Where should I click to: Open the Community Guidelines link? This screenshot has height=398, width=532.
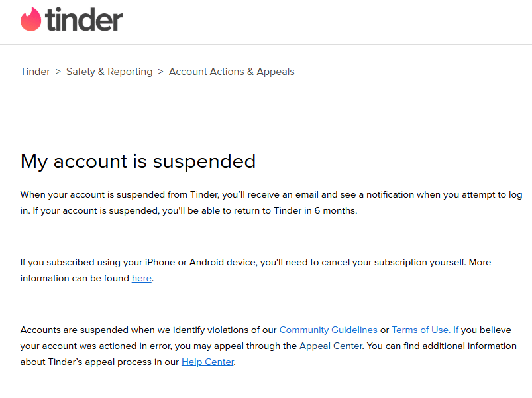pyautogui.click(x=328, y=330)
